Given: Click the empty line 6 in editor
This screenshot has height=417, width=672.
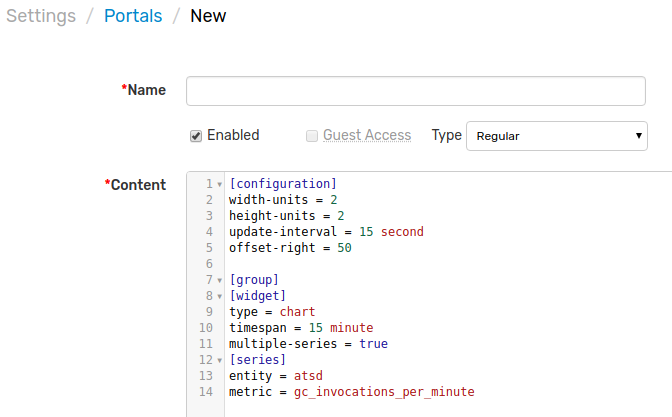Looking at the screenshot, I should [x=448, y=264].
